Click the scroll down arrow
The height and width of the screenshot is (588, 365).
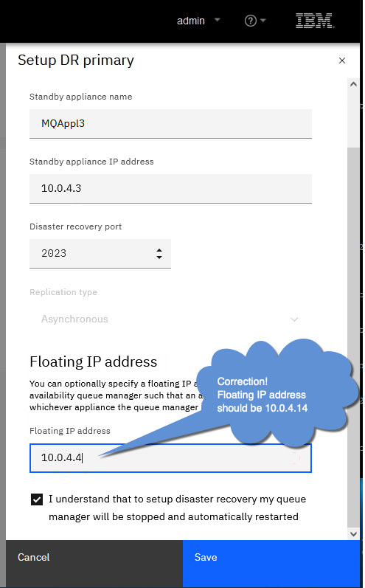(353, 534)
